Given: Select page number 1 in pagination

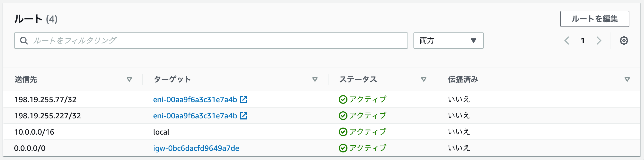Looking at the screenshot, I should [583, 41].
